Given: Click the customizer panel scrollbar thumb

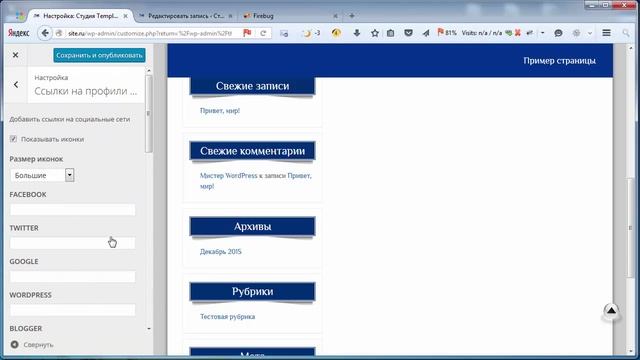Looking at the screenshot, I should click(149, 113).
